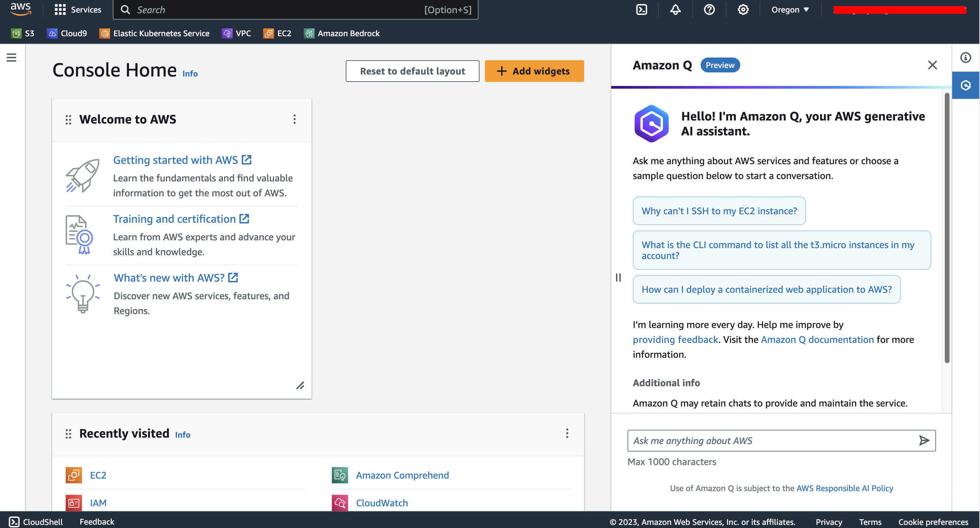Click the Amazon Q hexagon logo

coord(651,124)
